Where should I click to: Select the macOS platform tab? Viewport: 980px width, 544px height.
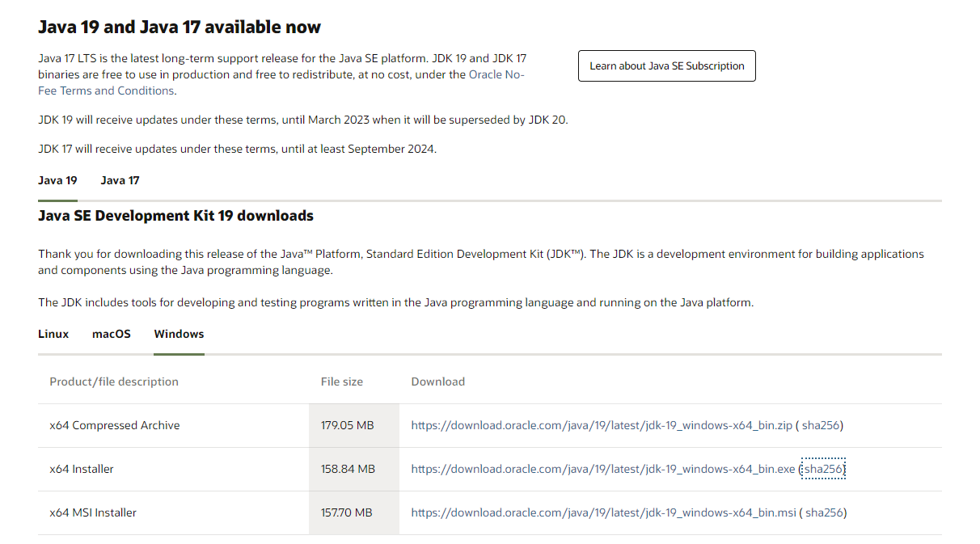click(x=112, y=334)
